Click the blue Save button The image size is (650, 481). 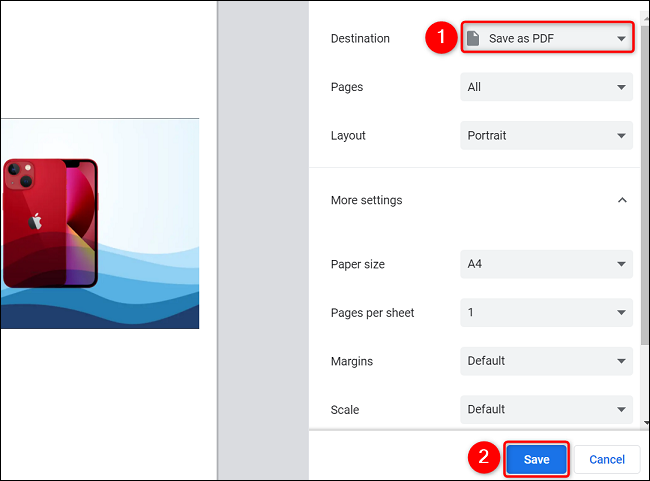tap(536, 459)
